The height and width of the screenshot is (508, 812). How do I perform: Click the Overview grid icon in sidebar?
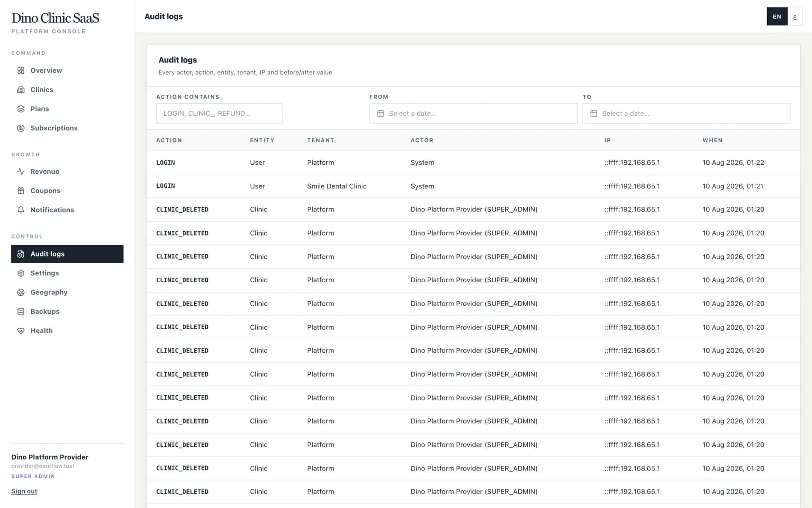click(21, 70)
